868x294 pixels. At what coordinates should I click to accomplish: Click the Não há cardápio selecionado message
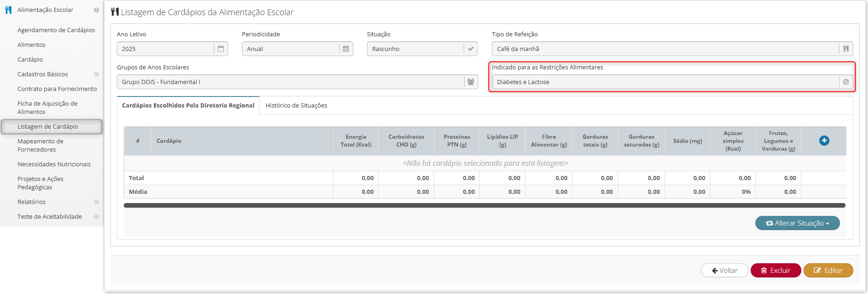coord(485,163)
